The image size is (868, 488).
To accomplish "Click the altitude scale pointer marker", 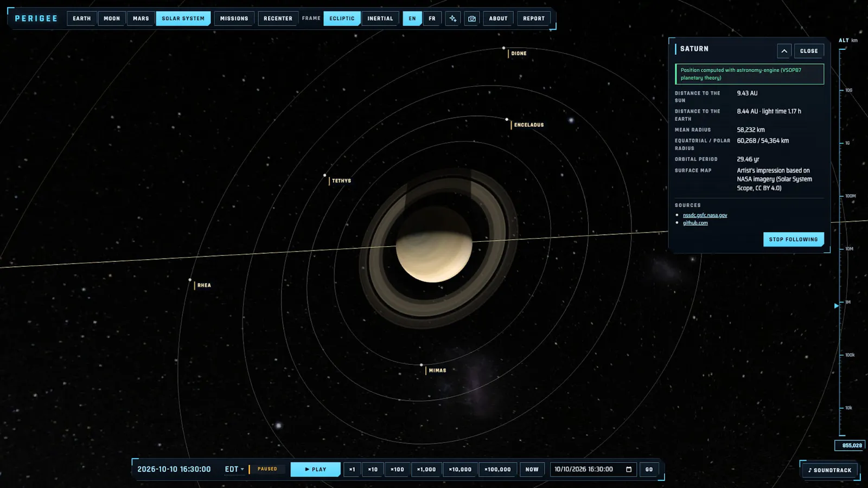I will tap(836, 306).
